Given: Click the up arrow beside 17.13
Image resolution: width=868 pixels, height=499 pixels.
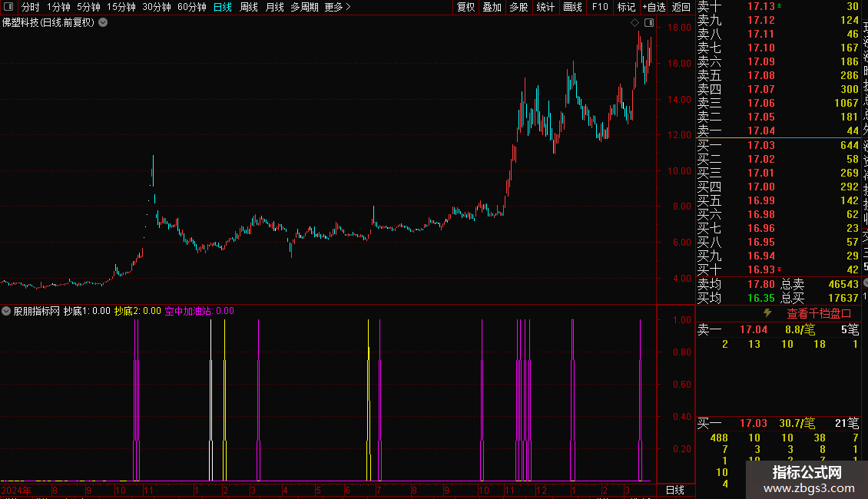Looking at the screenshot, I should pyautogui.click(x=780, y=5).
